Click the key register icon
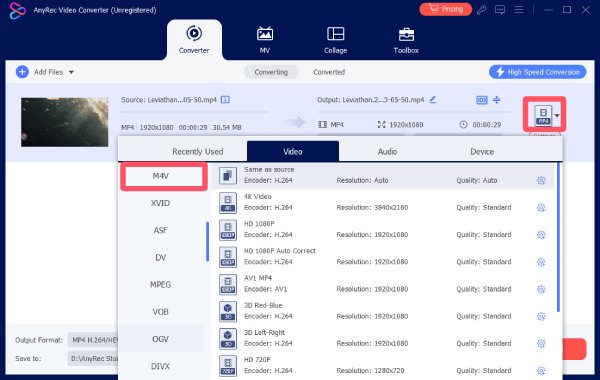 481,10
